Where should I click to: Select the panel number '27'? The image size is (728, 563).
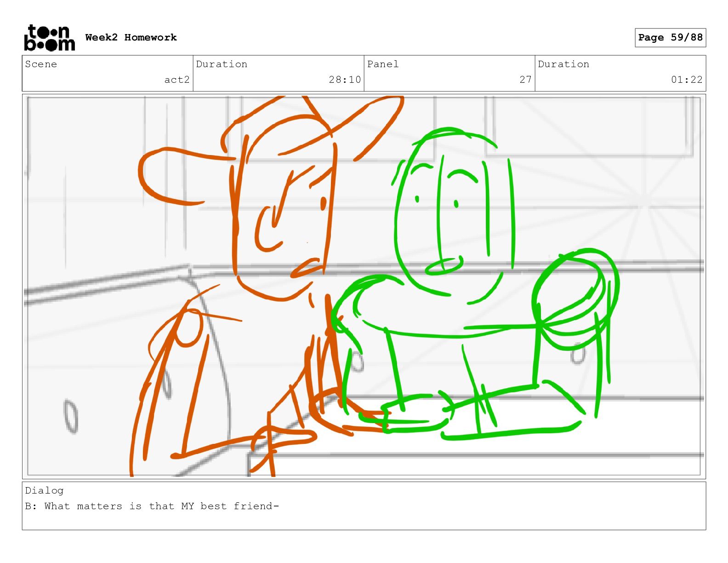[x=526, y=80]
